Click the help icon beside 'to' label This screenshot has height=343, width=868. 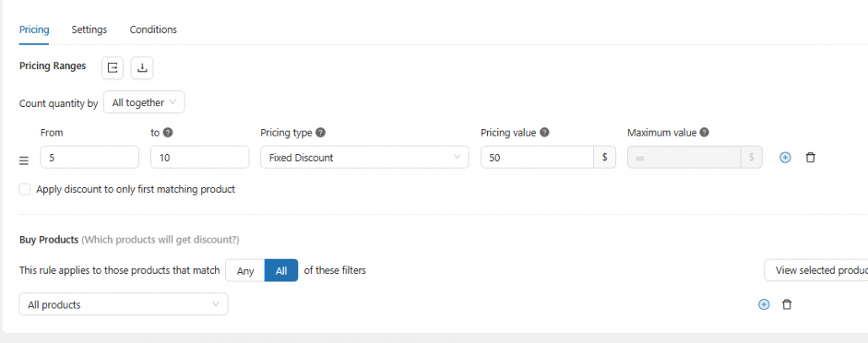click(168, 133)
